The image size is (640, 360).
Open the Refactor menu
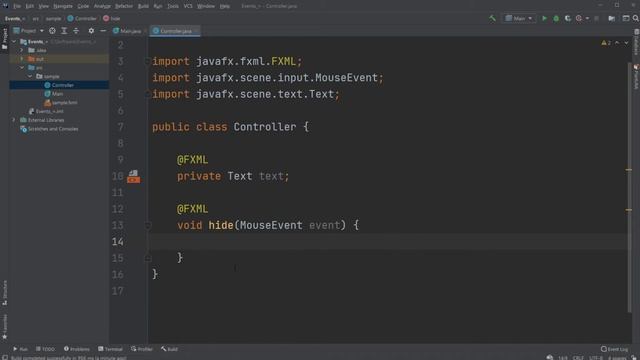(x=124, y=6)
